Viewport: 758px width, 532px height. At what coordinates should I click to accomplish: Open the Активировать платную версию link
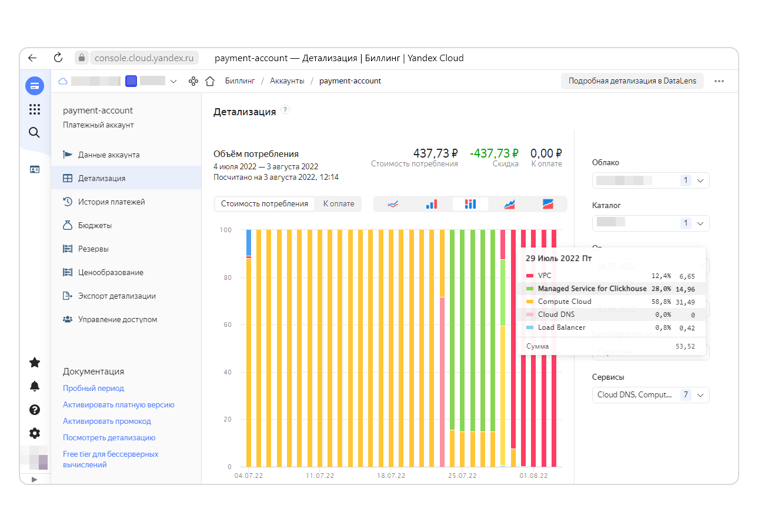click(x=119, y=405)
